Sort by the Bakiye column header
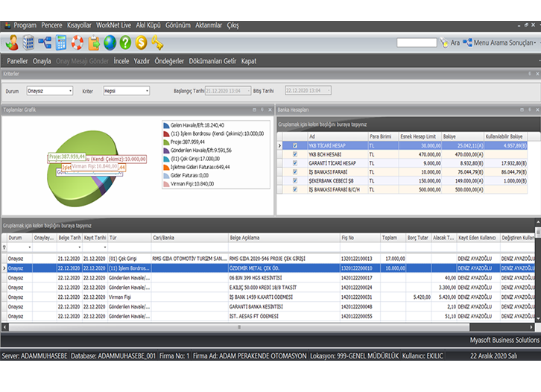Screen dimensions: 541x392 pos(463,136)
